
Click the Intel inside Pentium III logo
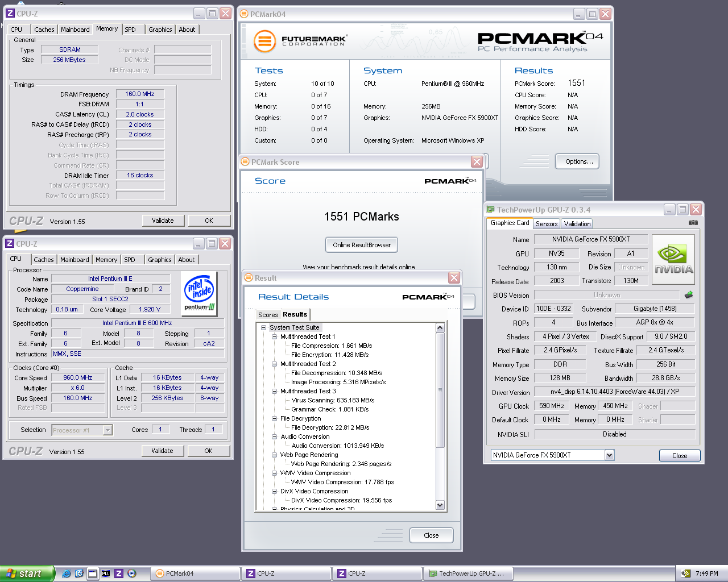(200, 293)
